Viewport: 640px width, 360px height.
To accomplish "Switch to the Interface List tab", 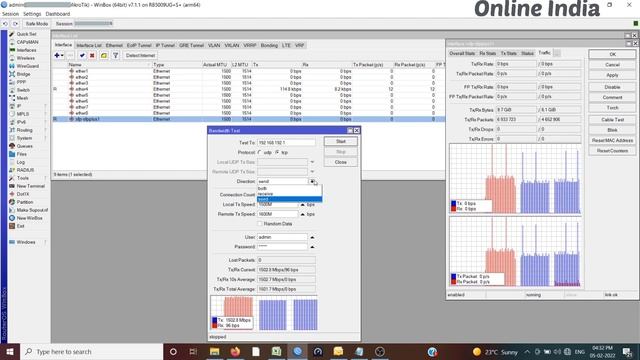I will [x=89, y=45].
